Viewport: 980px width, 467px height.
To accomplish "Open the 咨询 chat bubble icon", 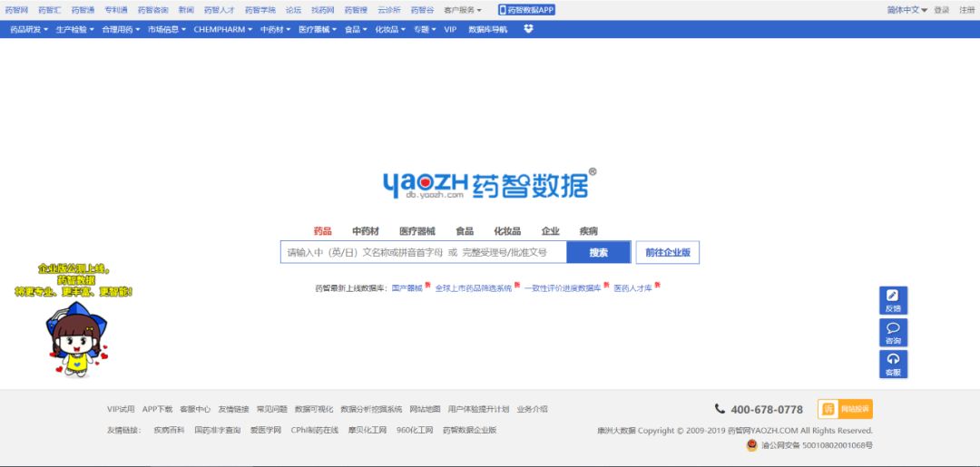I will point(893,333).
